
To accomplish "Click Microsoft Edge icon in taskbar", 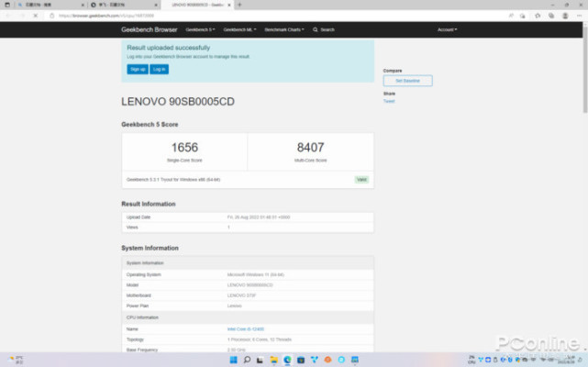I will (287, 360).
